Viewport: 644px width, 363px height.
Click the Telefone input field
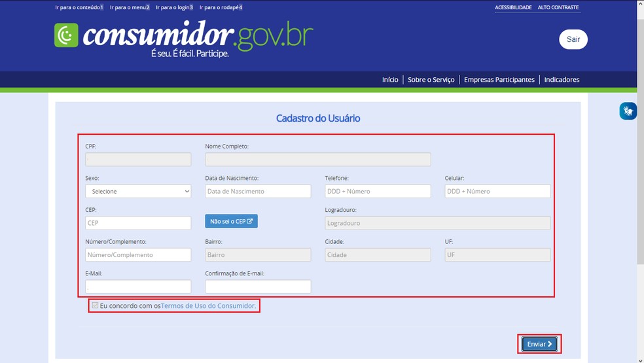(378, 192)
